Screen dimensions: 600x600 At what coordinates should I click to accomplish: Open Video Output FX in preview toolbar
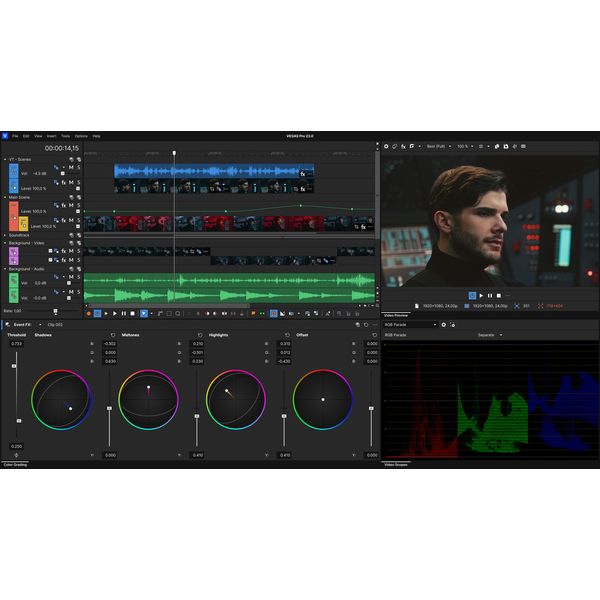click(403, 147)
